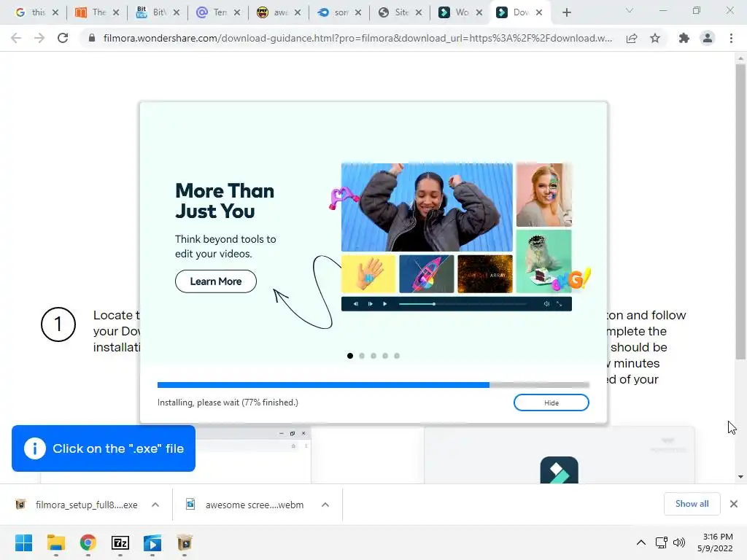
Task: Click the dancing woman thumbnail
Action: (427, 207)
